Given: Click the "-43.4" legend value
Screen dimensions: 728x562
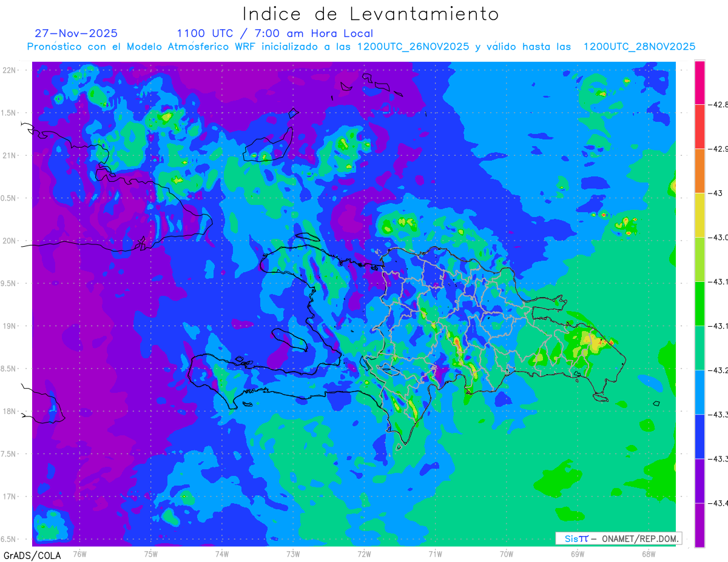Looking at the screenshot, I should coord(720,503).
